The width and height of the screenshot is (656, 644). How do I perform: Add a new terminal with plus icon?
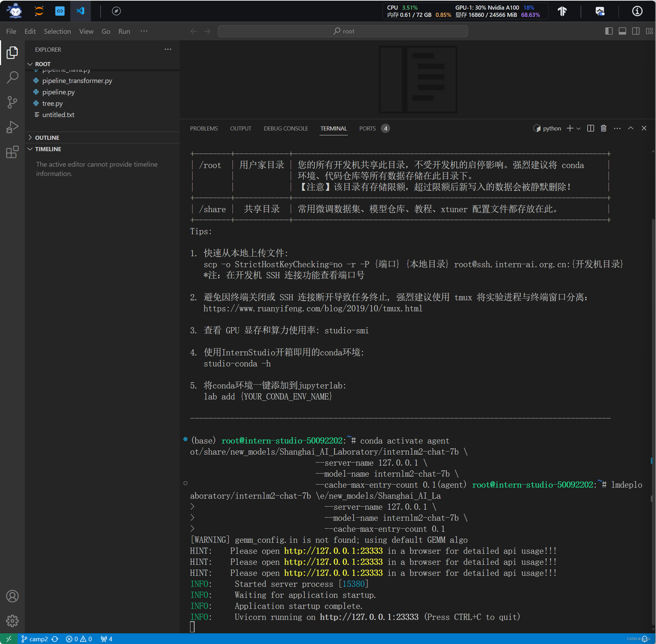pos(570,128)
